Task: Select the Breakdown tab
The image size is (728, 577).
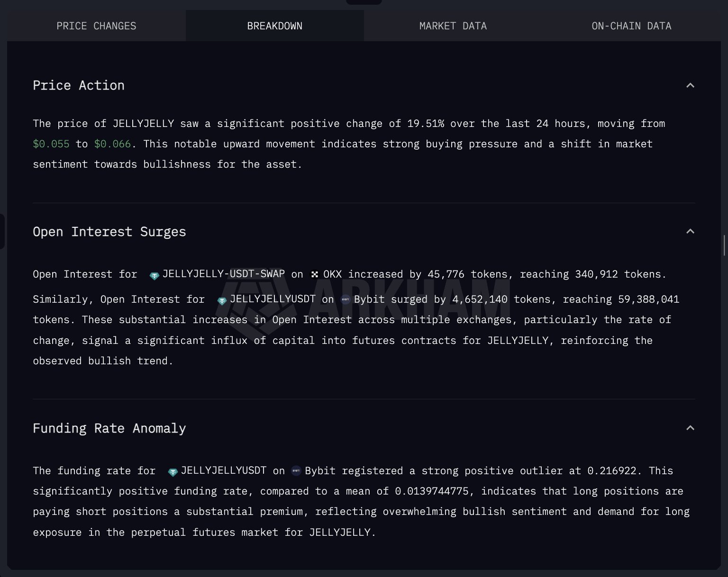Action: 274,26
